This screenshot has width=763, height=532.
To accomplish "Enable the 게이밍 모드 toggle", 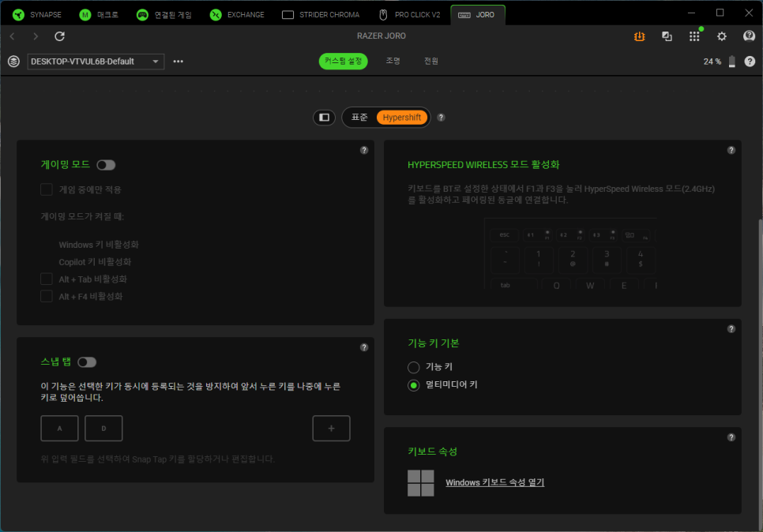I will pos(106,165).
